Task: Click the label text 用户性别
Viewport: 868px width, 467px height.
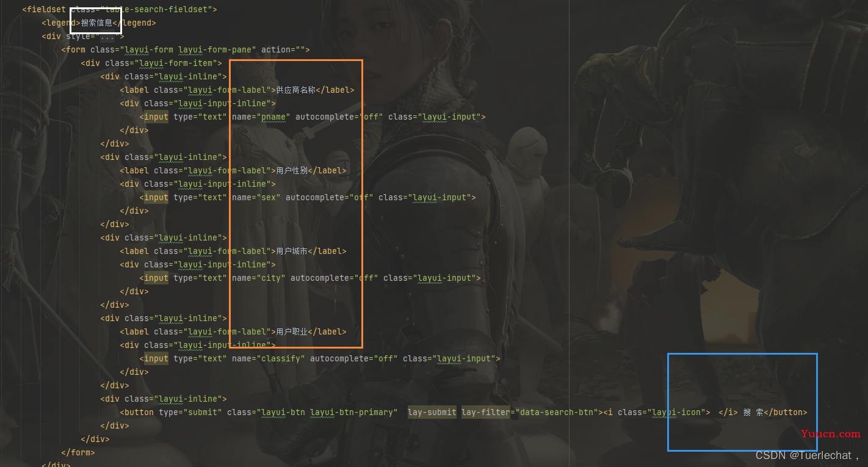Action: [292, 170]
